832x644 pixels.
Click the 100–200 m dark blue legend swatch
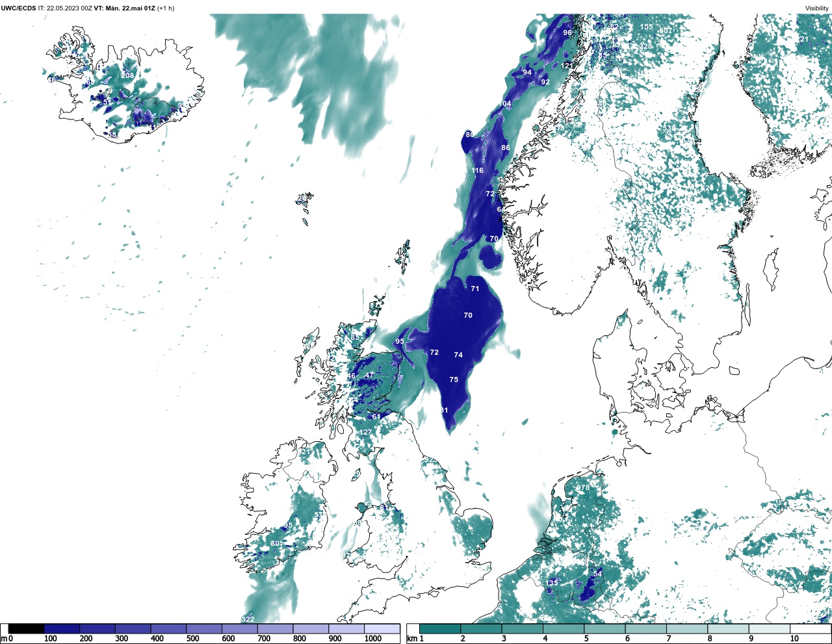(x=62, y=628)
